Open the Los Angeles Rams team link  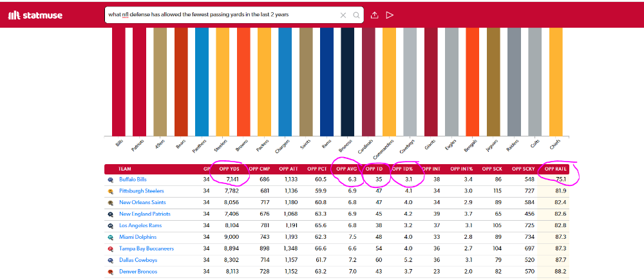pyautogui.click(x=140, y=225)
